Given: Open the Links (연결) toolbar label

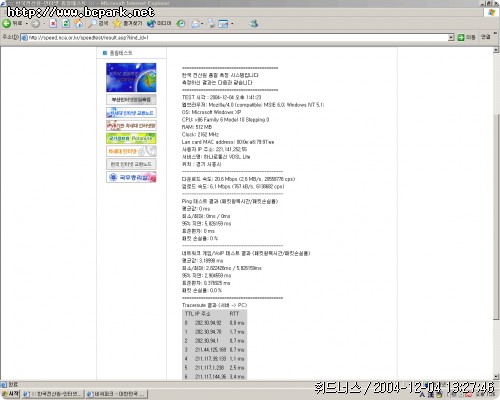Looking at the screenshot, I should [x=485, y=37].
